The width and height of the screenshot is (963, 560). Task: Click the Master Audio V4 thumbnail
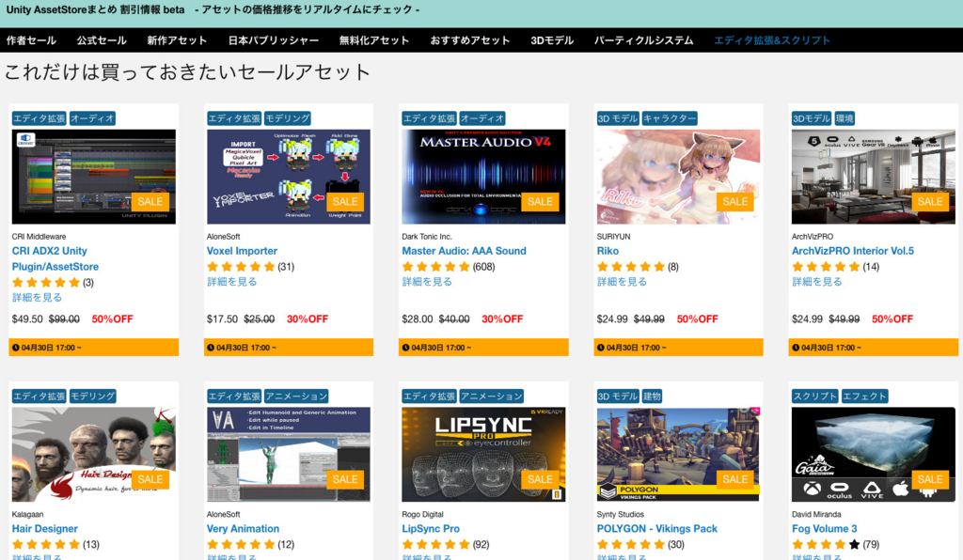point(483,177)
